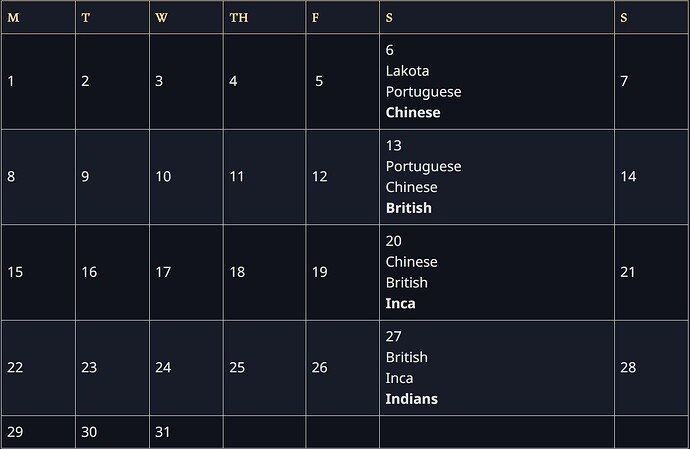Select the W column header
This screenshot has height=449, width=690.
click(x=162, y=18)
